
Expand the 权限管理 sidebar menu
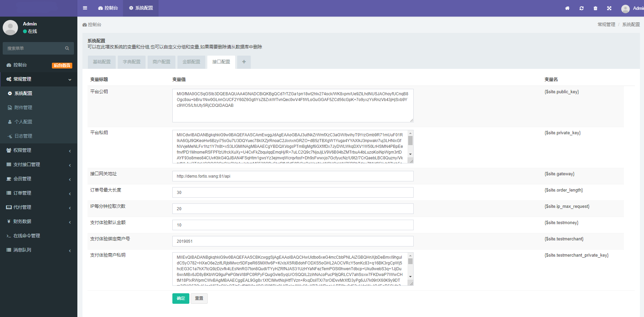(38, 151)
